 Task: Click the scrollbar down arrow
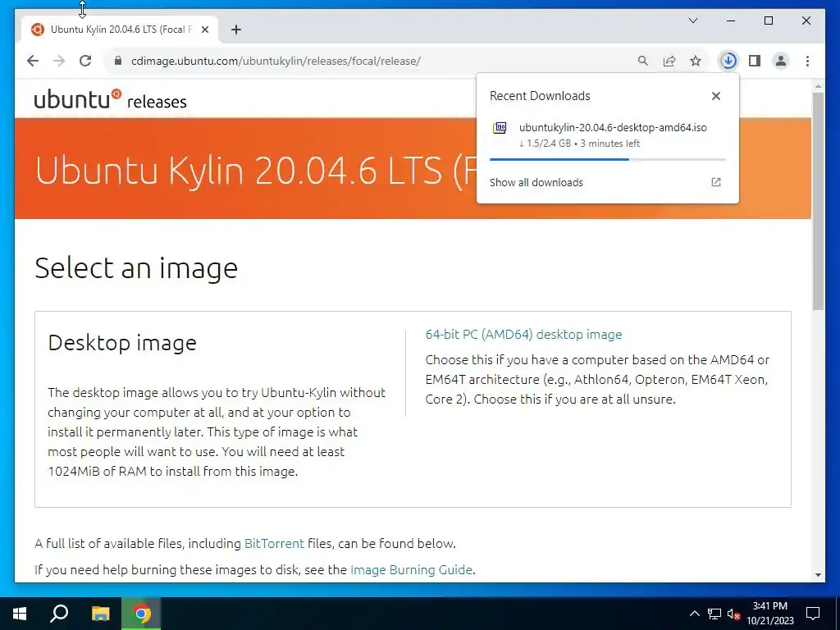click(818, 575)
